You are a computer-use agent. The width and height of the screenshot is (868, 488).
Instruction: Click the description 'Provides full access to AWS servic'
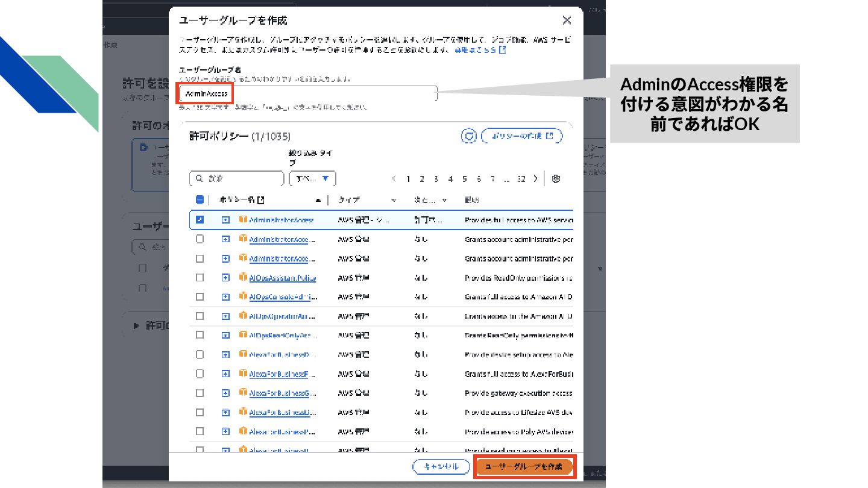tap(518, 220)
